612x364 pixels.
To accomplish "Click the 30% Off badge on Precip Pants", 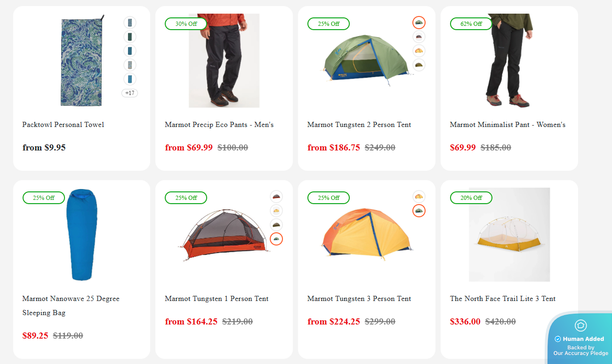I will [186, 24].
